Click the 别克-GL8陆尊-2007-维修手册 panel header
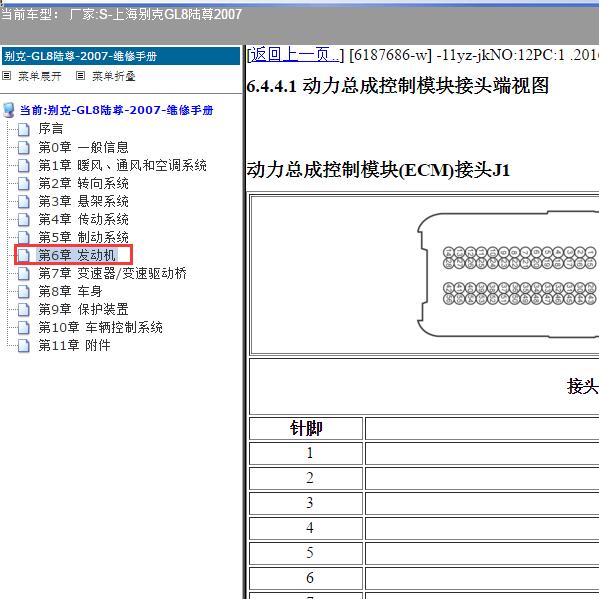The height and width of the screenshot is (599, 599). [x=121, y=56]
